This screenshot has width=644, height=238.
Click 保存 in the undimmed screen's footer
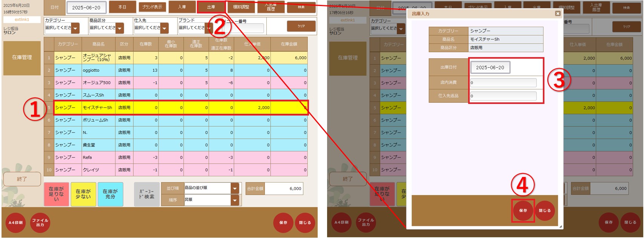[283, 223]
